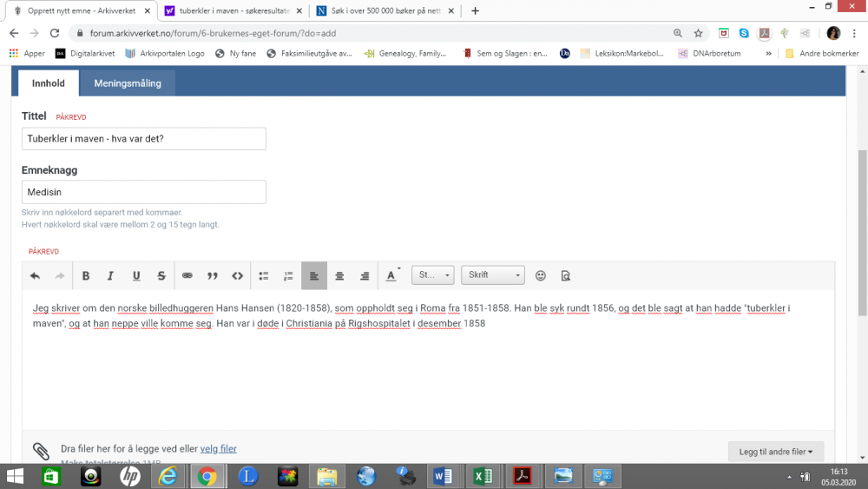This screenshot has width=868, height=489.
Task: Click the strikethrough icon
Action: point(161,276)
